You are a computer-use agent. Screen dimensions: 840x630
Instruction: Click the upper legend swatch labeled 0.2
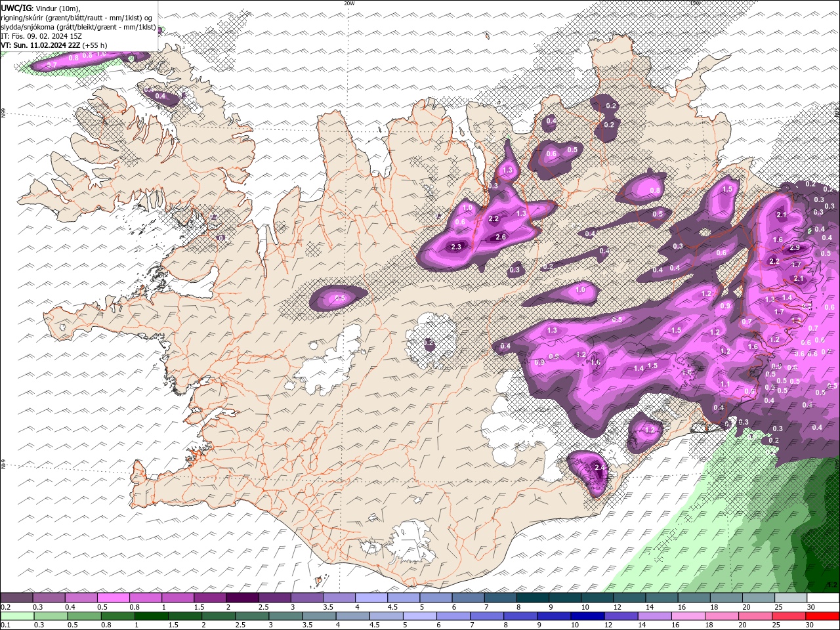16,598
